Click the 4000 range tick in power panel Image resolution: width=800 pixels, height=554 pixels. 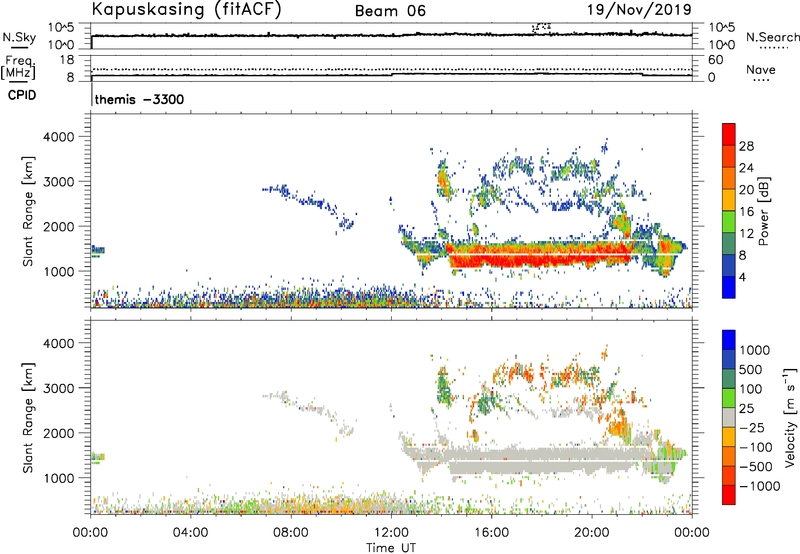(59, 137)
